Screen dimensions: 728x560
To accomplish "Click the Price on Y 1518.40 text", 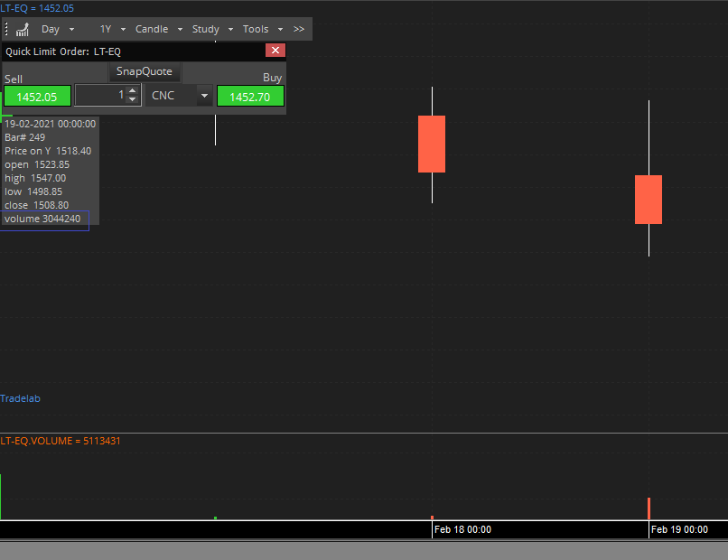I will 48,151.
